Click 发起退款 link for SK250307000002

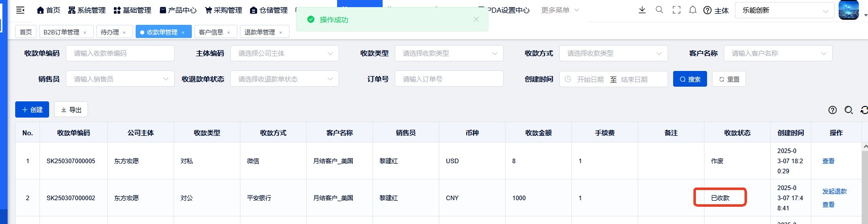pos(834,191)
